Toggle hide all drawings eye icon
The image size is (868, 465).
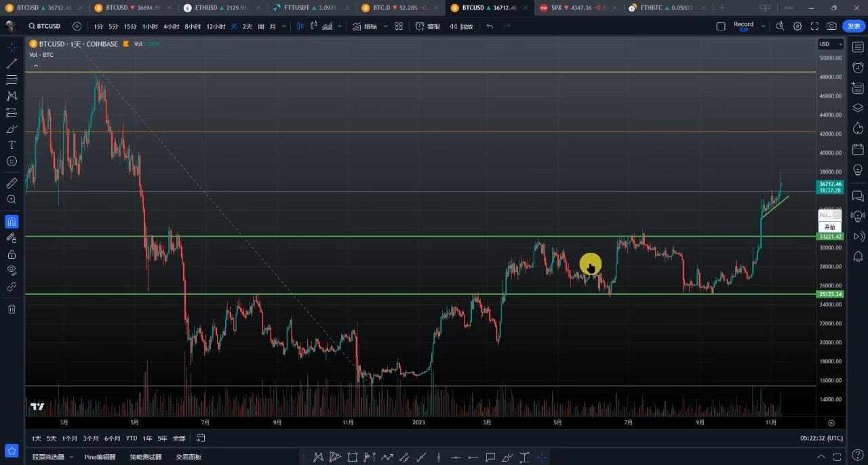pos(12,270)
